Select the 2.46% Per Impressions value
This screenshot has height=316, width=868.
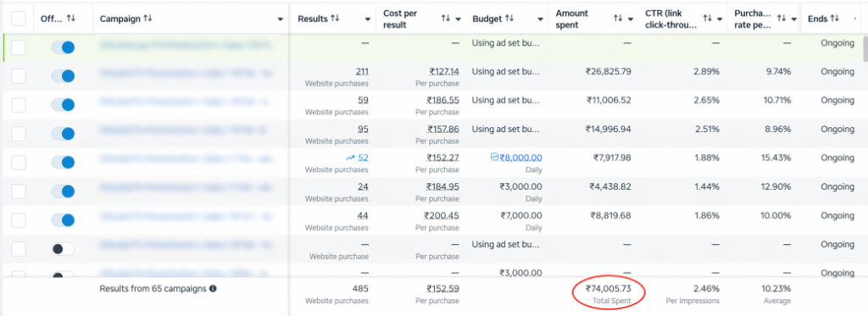point(706,288)
